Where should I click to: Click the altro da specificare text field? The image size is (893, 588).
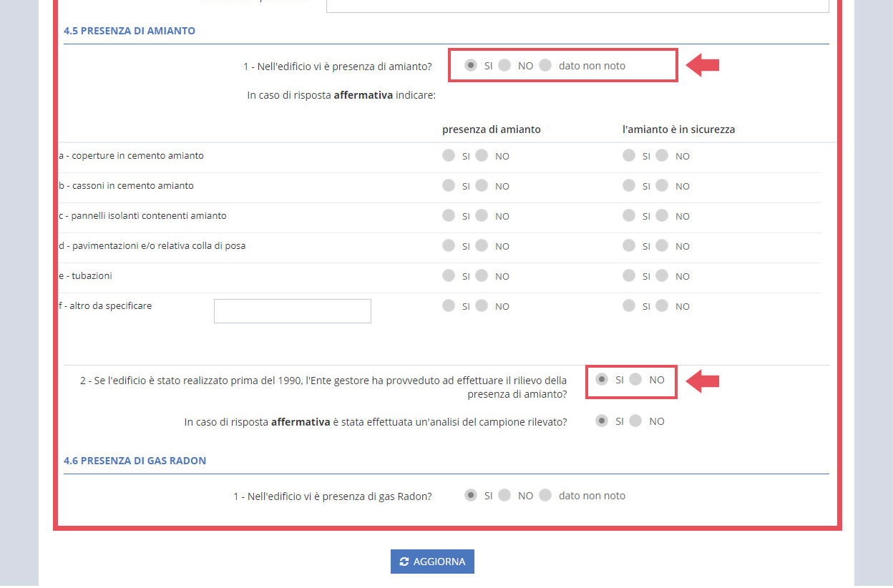292,310
